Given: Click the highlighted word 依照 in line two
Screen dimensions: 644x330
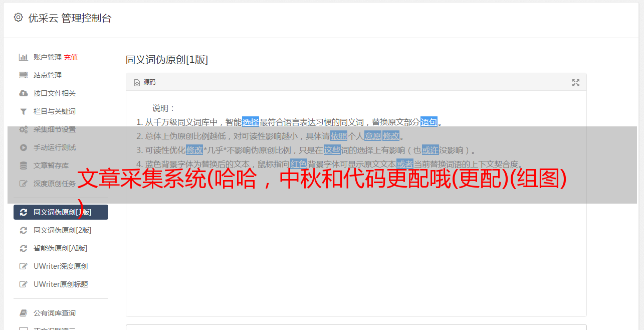Looking at the screenshot, I should [x=339, y=136].
